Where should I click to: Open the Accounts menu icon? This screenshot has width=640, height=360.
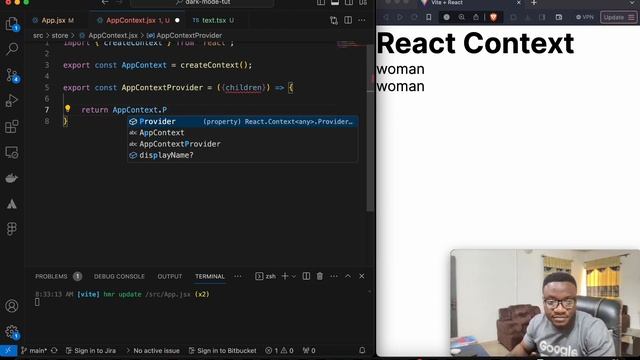(x=12, y=306)
